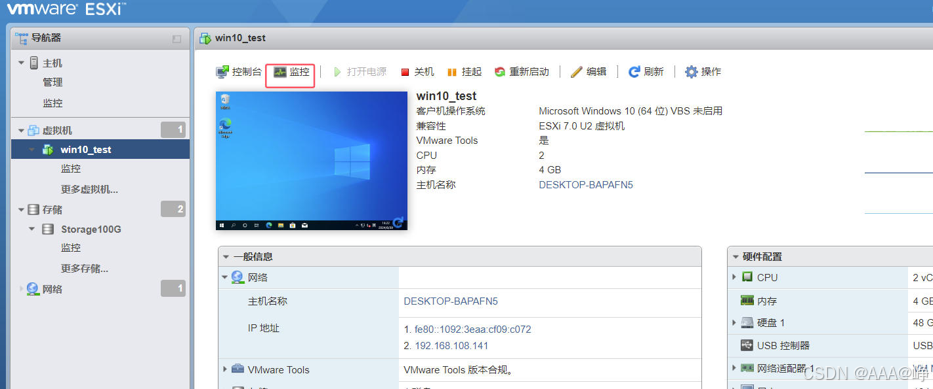This screenshot has height=389, width=933.
Task: Click the 刷新 refresh icon
Action: (x=634, y=72)
